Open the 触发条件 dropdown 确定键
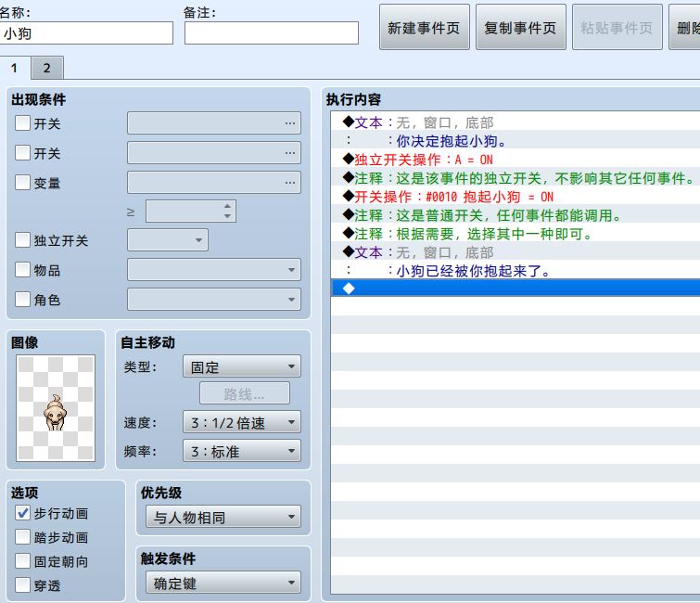700x603 pixels. click(223, 583)
